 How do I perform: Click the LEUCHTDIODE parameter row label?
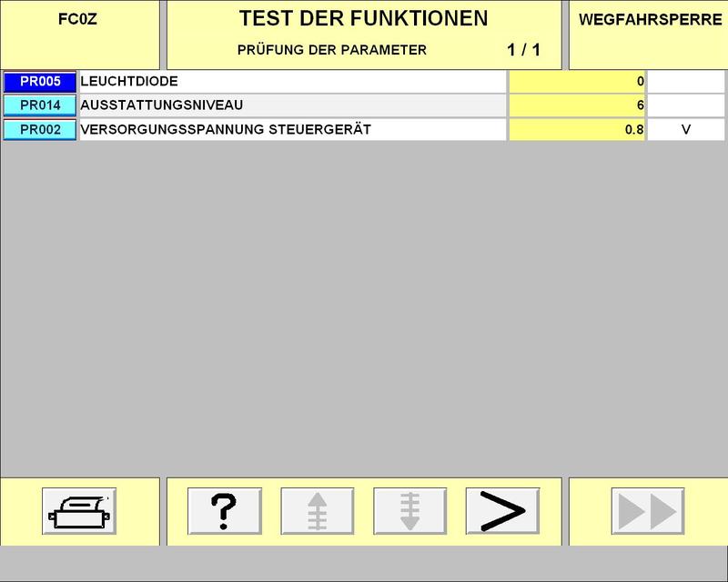click(x=291, y=82)
